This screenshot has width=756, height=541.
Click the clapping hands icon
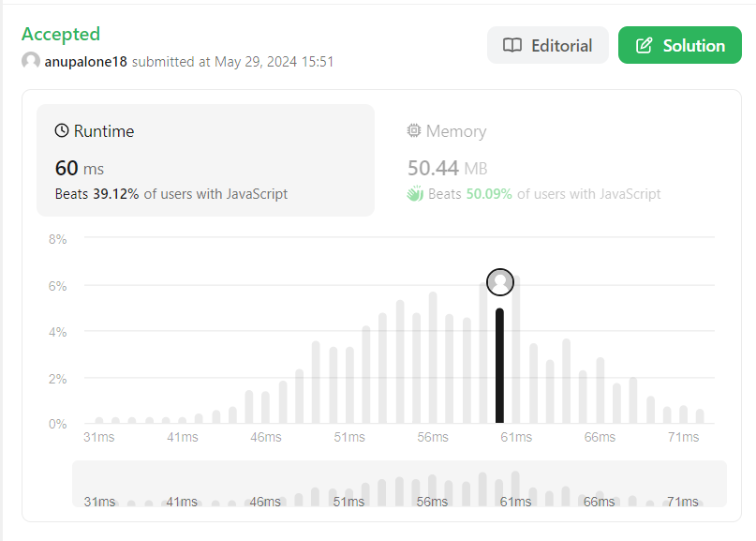(415, 193)
